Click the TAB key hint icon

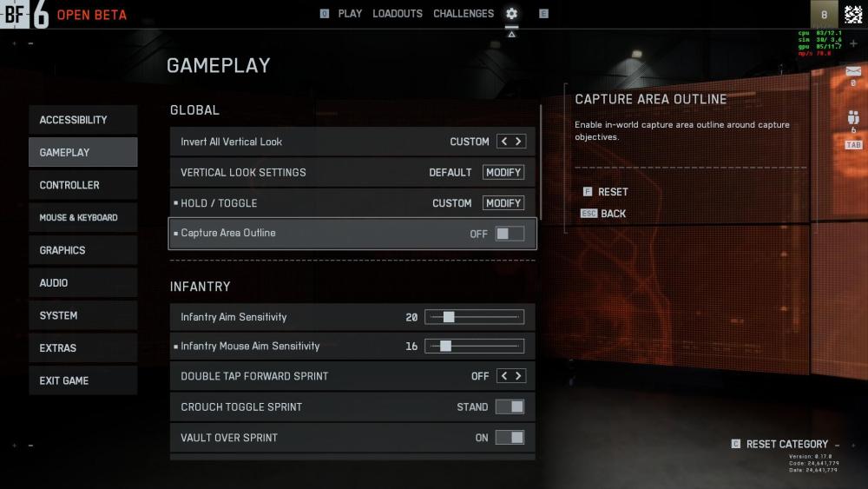pos(853,144)
